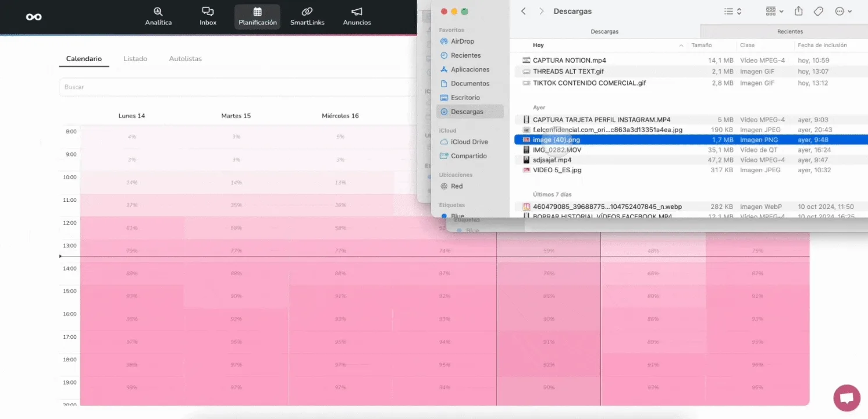Image resolution: width=868 pixels, height=419 pixels.
Task: Open the Inbox section
Action: (x=208, y=16)
